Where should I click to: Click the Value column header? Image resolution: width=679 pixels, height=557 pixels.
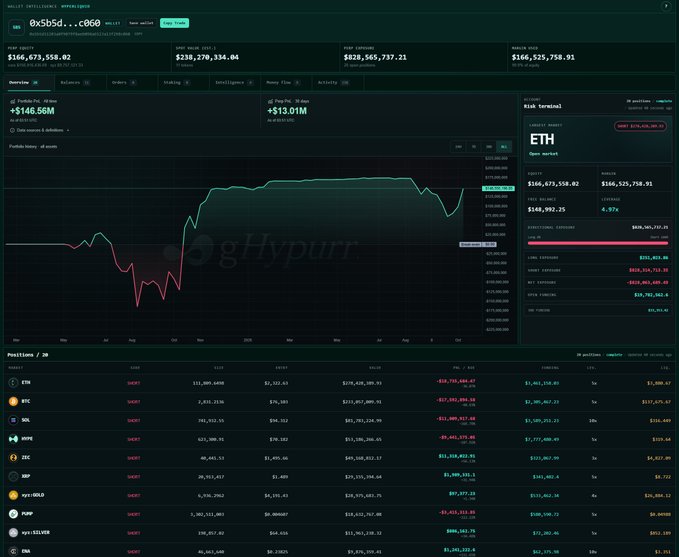point(375,368)
